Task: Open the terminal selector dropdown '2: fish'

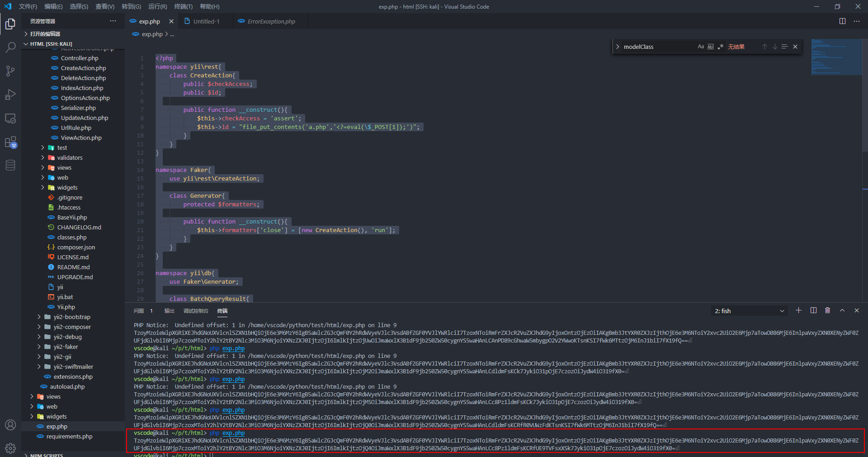Action: pyautogui.click(x=750, y=311)
